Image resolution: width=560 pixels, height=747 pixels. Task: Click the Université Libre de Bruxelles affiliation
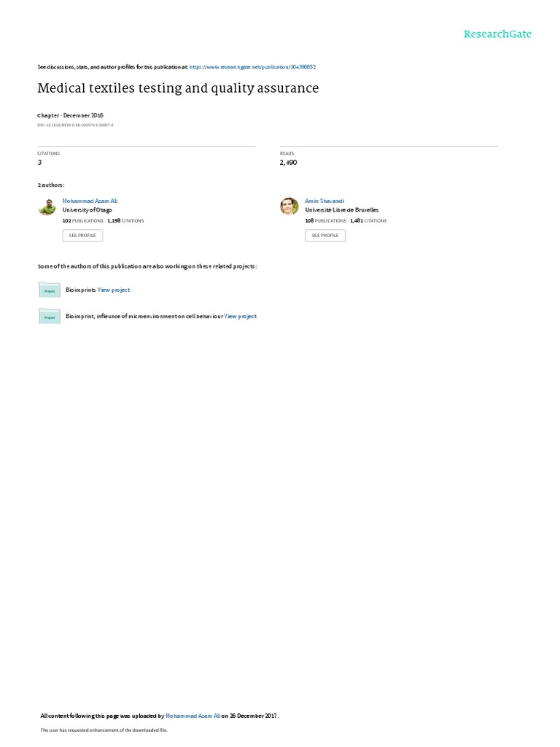(x=342, y=210)
